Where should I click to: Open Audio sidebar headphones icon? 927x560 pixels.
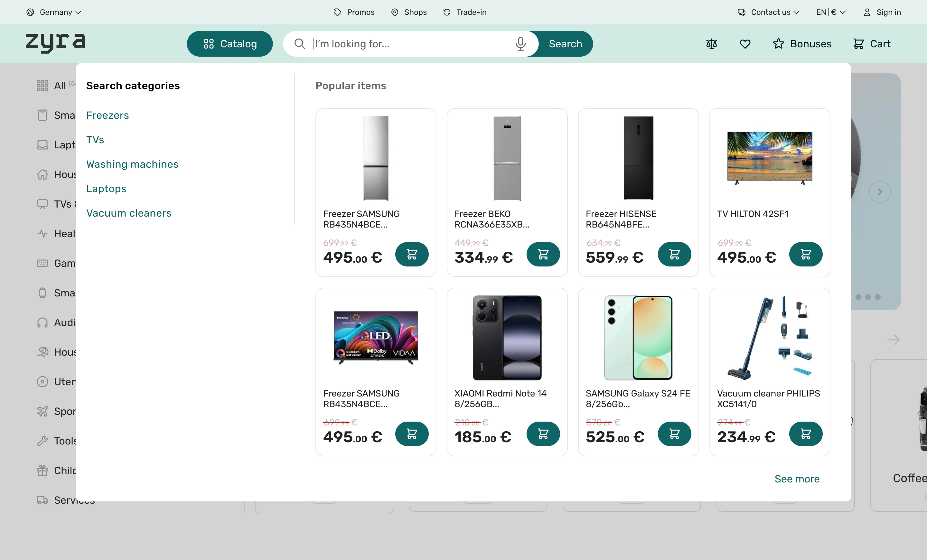tap(42, 323)
